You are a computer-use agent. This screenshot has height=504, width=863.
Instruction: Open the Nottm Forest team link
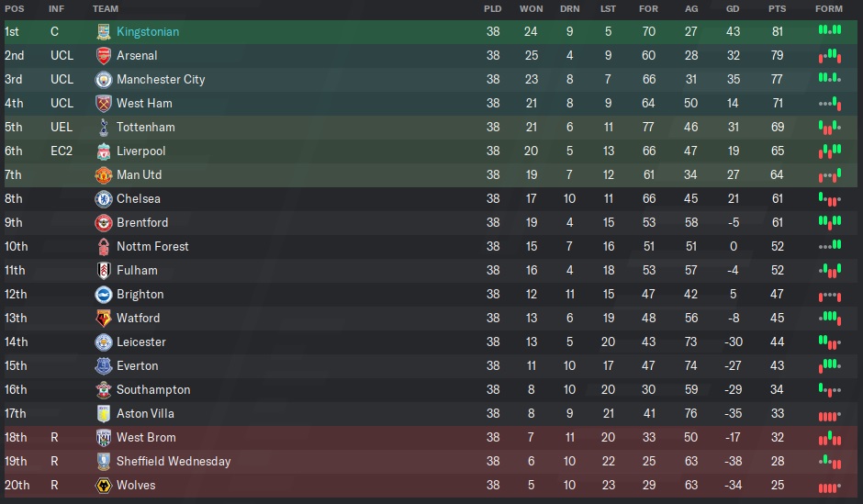(152, 246)
